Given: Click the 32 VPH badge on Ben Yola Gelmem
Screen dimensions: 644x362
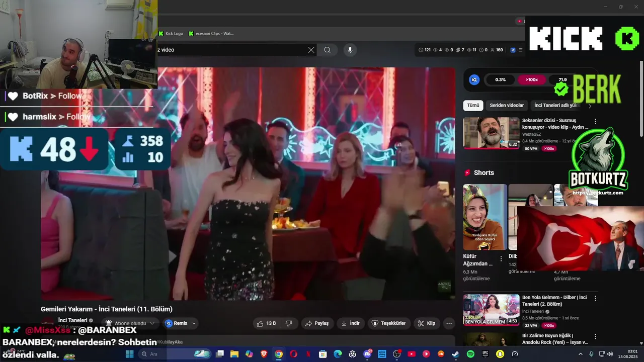Looking at the screenshot, I should 531,325.
